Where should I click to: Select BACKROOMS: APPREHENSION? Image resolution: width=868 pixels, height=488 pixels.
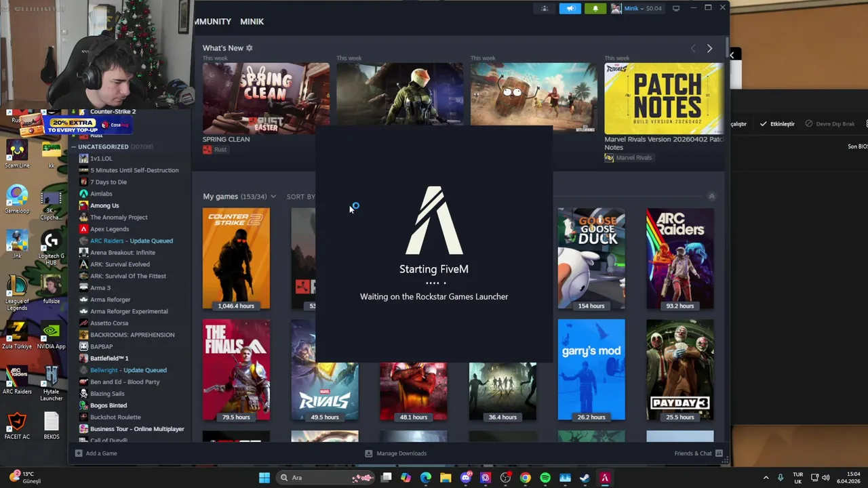[x=132, y=335]
